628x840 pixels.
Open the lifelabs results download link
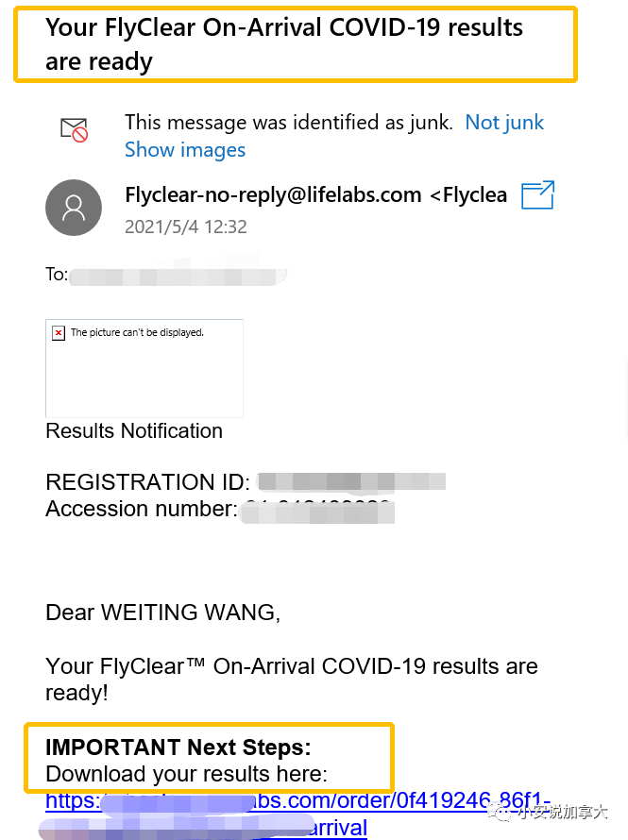[x=297, y=800]
